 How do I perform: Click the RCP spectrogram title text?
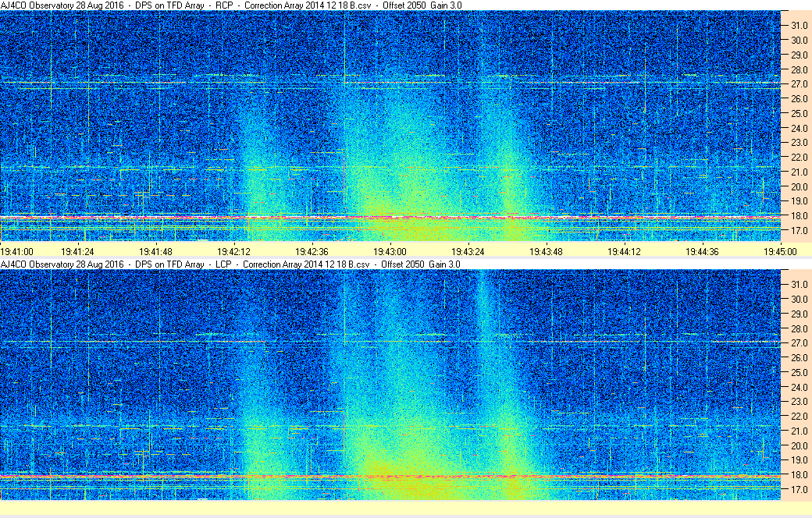pos(231,5)
